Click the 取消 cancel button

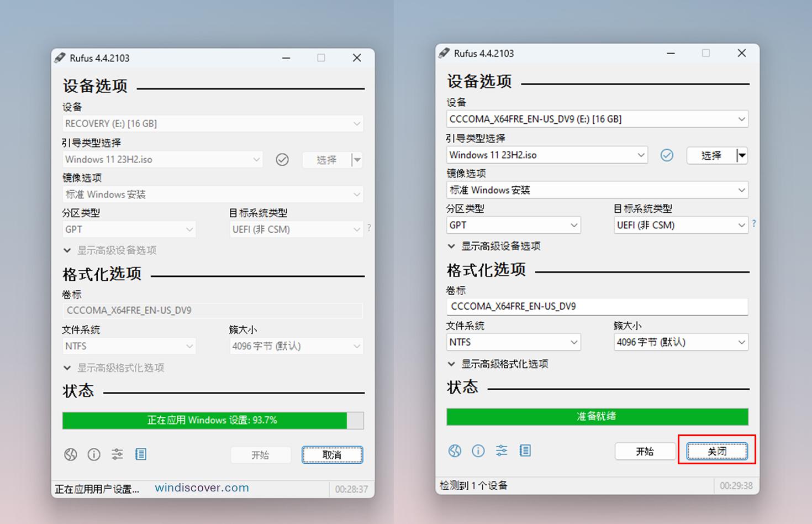(332, 454)
